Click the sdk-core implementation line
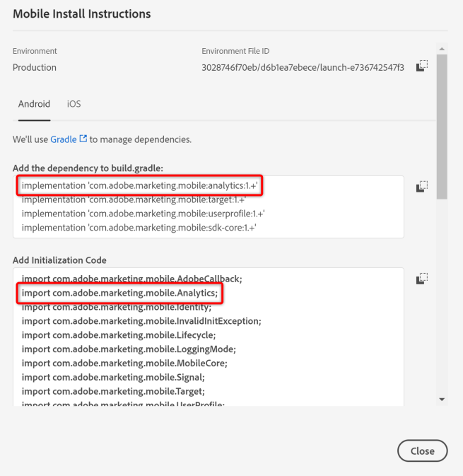The height and width of the screenshot is (476, 463). click(x=138, y=227)
